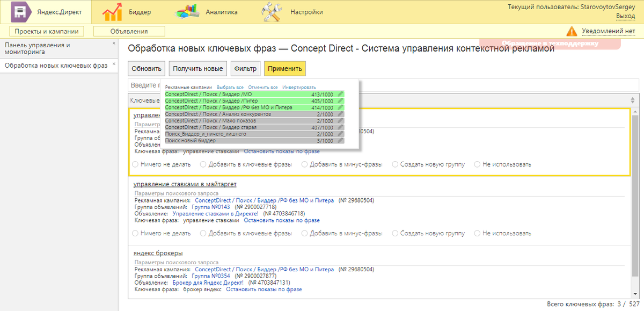Click the Биддер chart icon
The height and width of the screenshot is (311, 644).
112,12
